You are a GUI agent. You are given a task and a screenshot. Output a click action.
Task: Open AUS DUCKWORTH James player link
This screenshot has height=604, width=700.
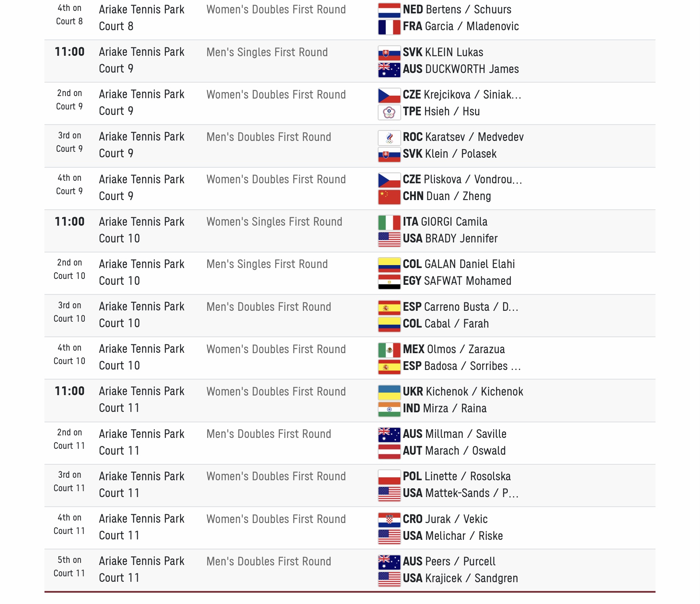461,69
